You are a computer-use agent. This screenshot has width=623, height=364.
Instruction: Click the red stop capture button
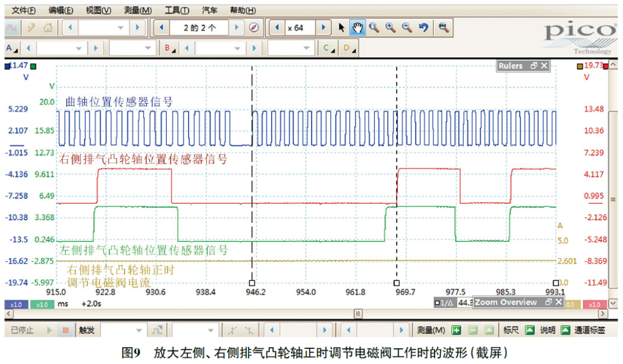coord(66,330)
